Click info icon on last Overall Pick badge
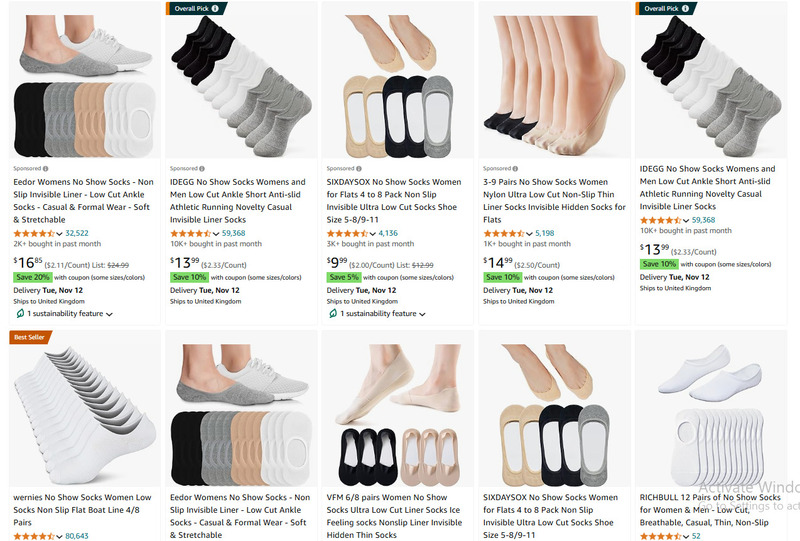 coord(685,8)
